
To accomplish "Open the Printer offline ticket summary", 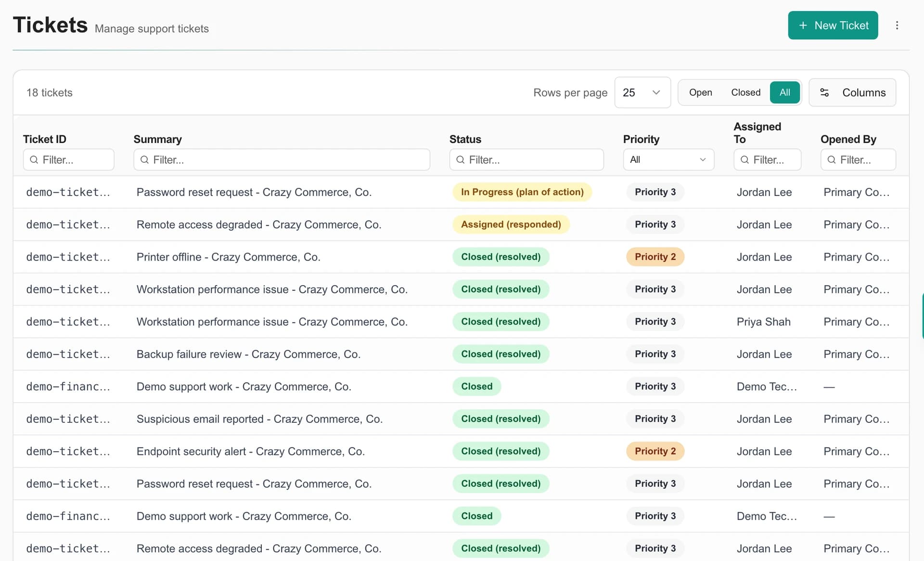I will (229, 257).
